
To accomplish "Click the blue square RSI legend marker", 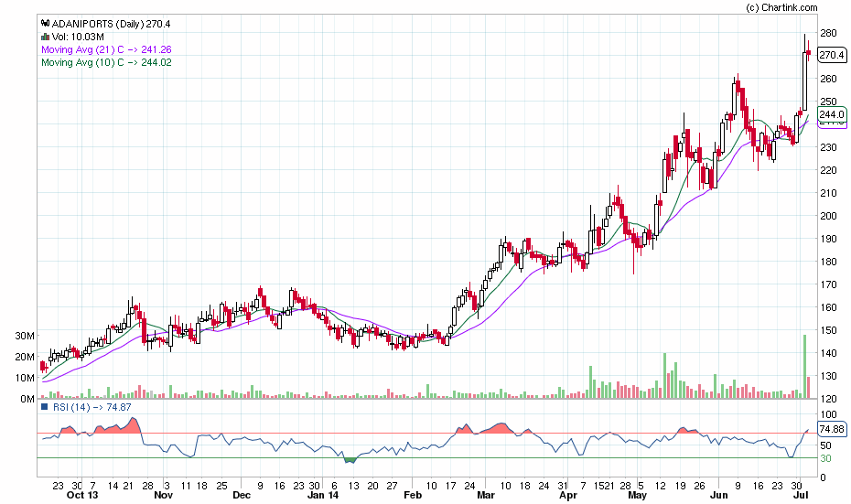I will [45, 407].
